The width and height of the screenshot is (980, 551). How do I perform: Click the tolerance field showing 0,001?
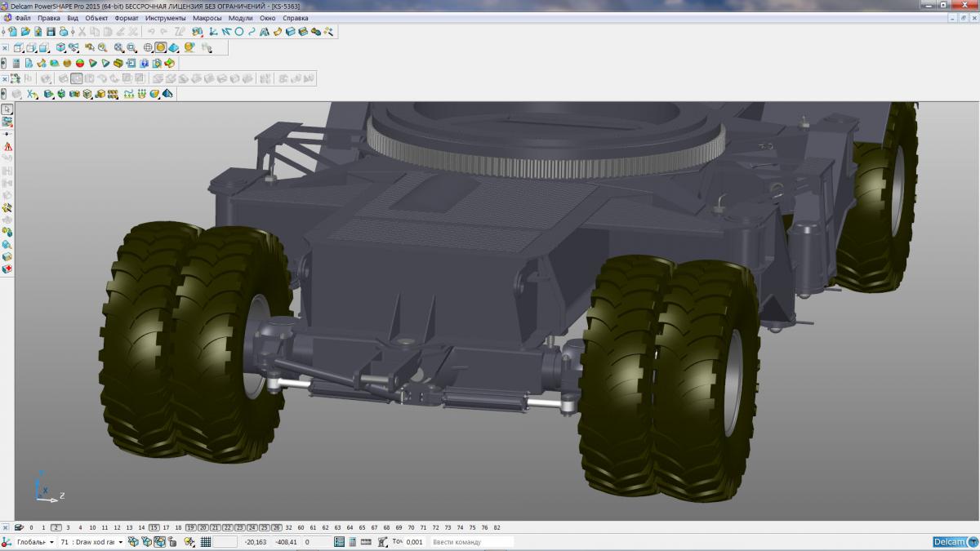coord(415,541)
